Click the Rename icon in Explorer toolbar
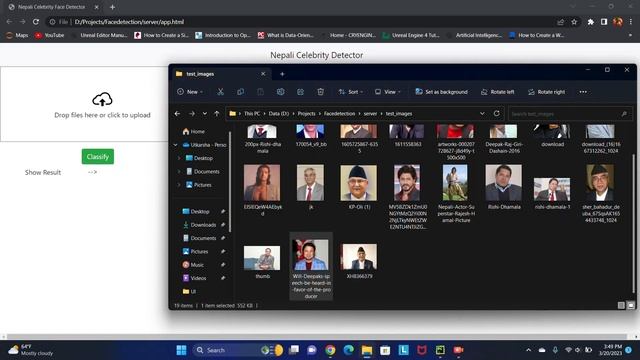 (280, 92)
